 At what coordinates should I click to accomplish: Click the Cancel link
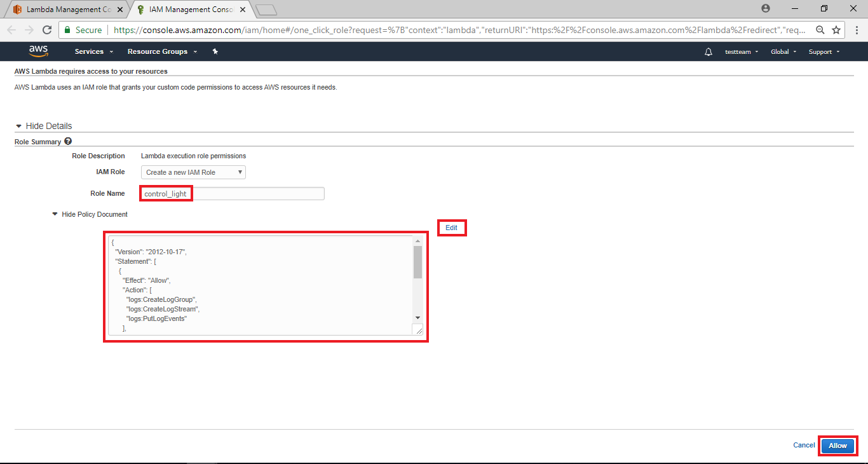[804, 445]
